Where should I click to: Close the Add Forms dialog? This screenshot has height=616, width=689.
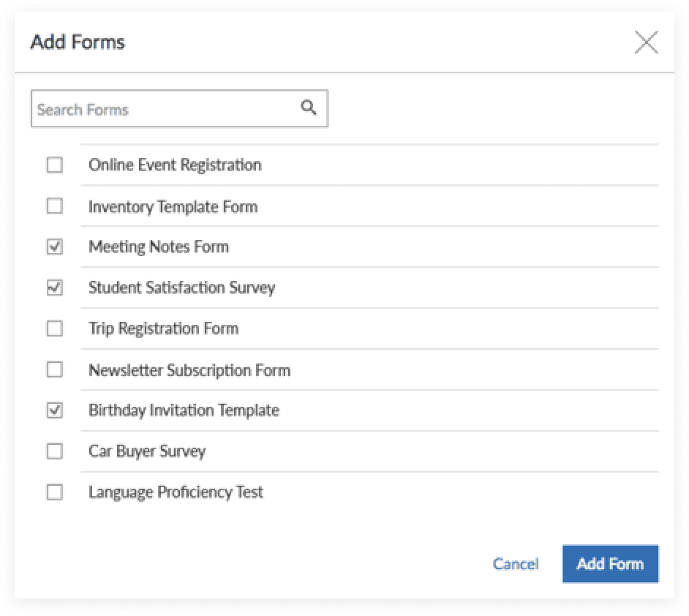click(x=646, y=42)
